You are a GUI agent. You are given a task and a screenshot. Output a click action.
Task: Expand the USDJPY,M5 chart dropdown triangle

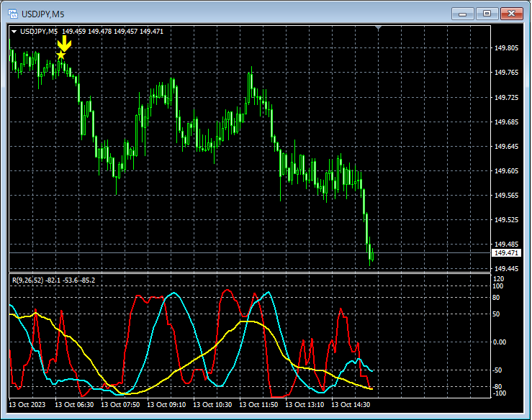pos(14,32)
